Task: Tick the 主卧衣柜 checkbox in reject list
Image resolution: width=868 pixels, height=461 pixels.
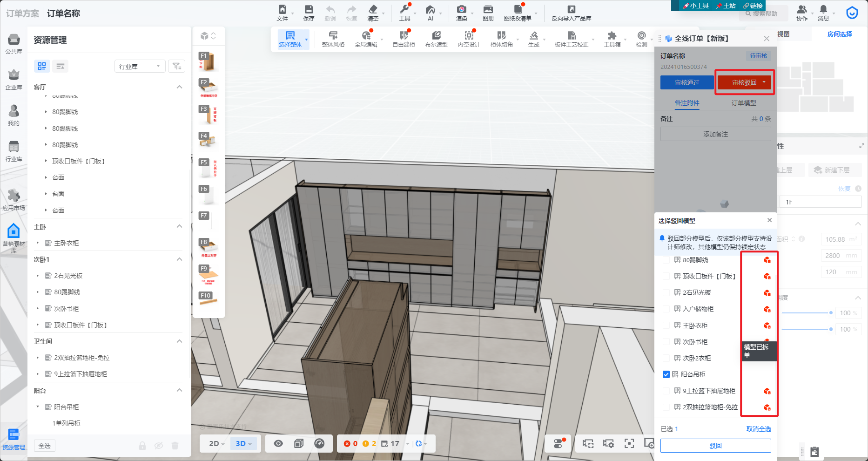Action: [x=666, y=325]
